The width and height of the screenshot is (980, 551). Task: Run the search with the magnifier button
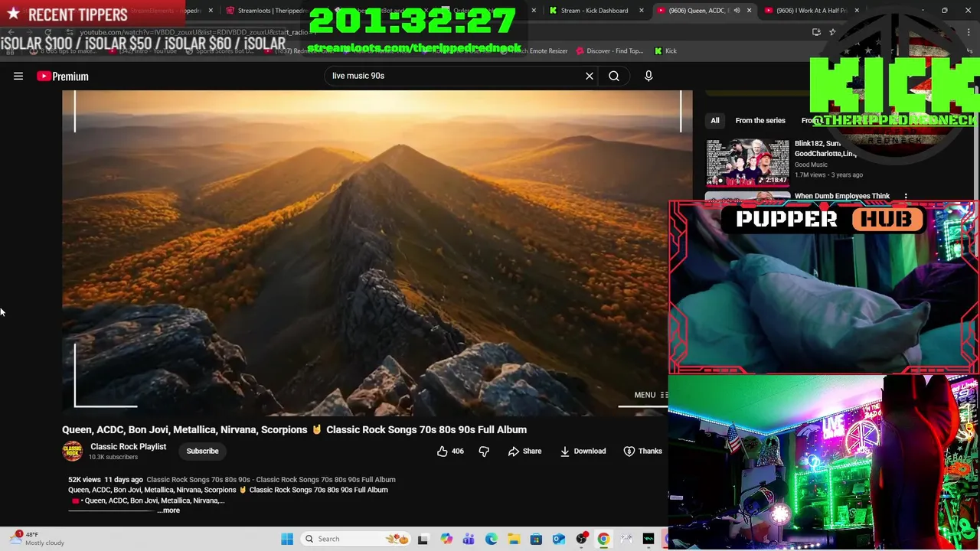(614, 76)
